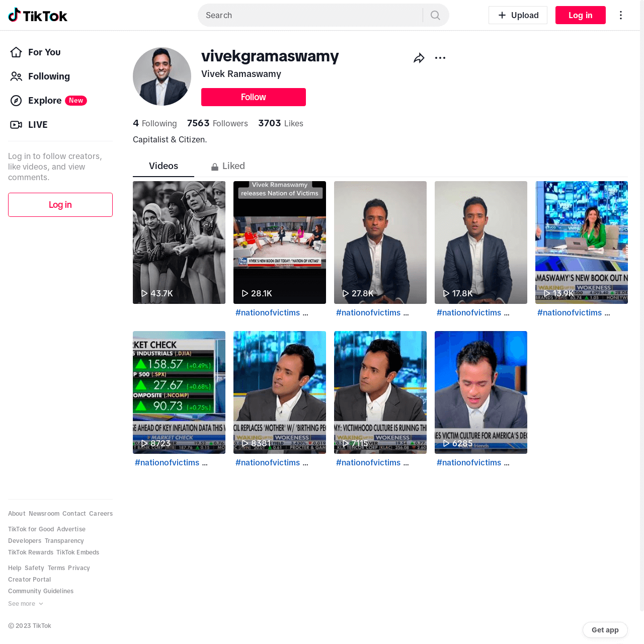
Task: Open the vertical dots menu in header
Action: (x=621, y=15)
